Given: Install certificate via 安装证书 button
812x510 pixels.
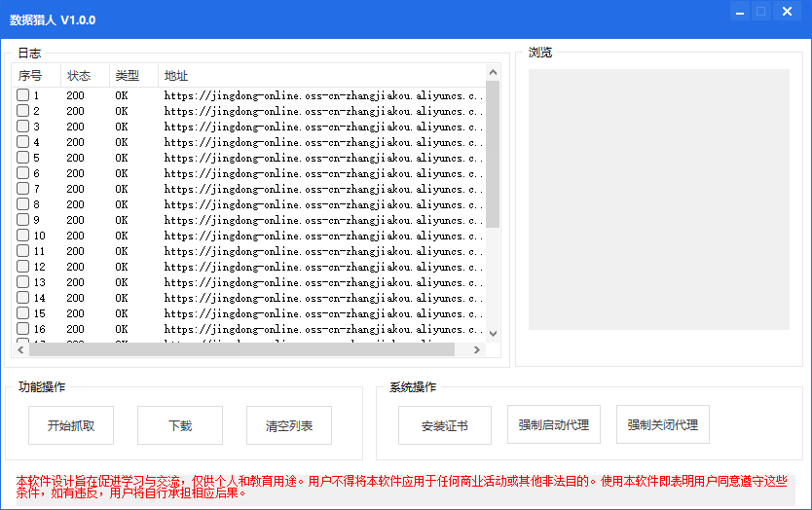Looking at the screenshot, I should pyautogui.click(x=445, y=425).
